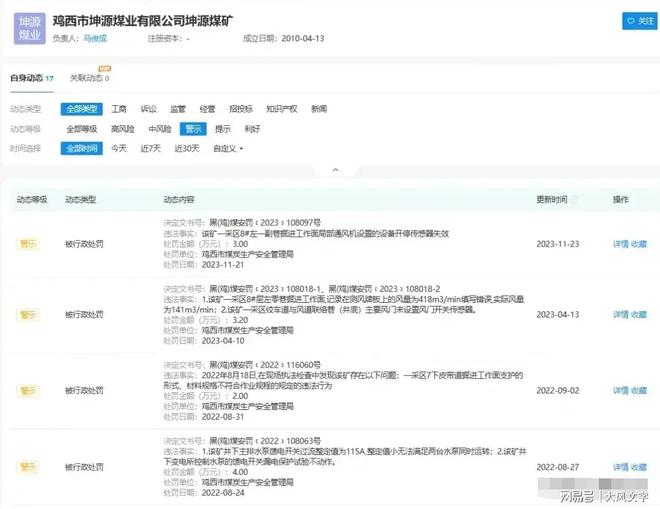
Task: Click 警示 badge of 2022-09-02 row
Action: coord(28,391)
